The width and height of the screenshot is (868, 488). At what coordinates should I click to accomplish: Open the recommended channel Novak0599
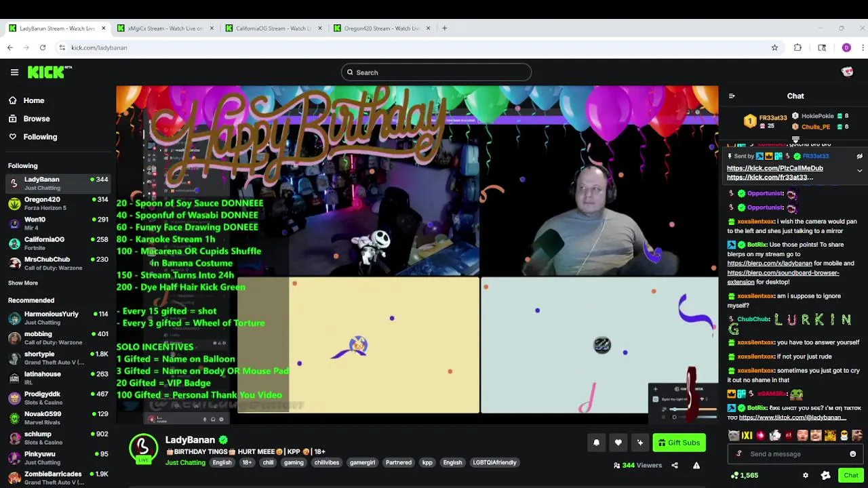pos(58,418)
